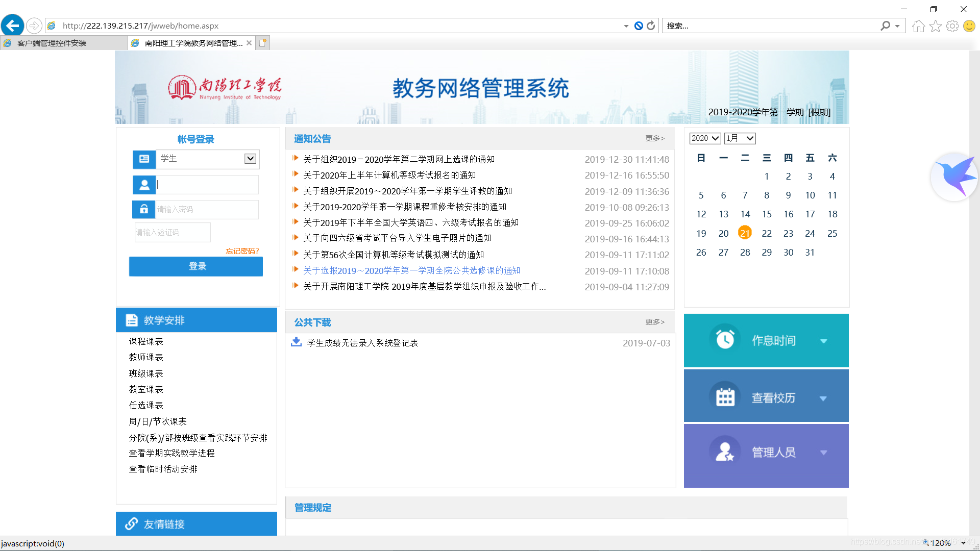980x551 pixels.
Task: Open the address bar history dropdown arrow
Action: 626,26
